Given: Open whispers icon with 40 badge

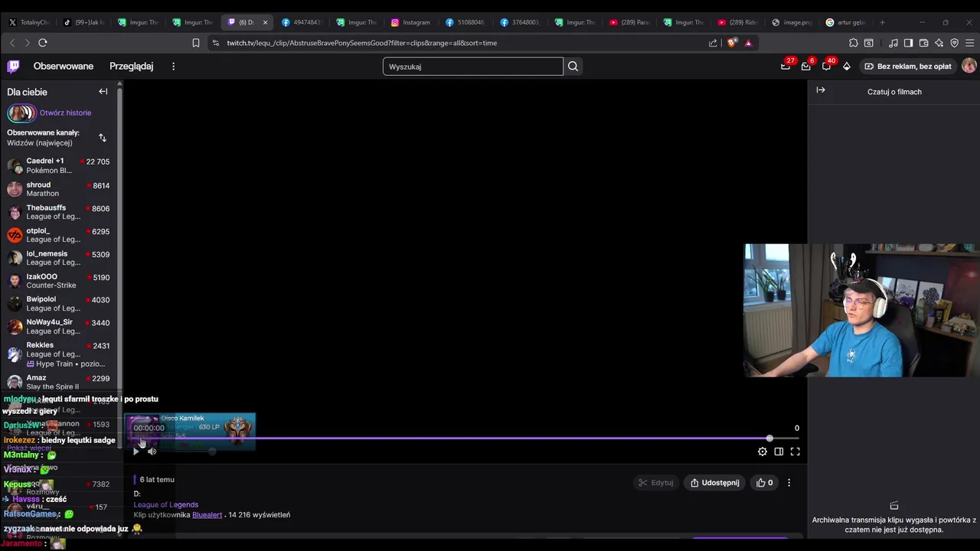Looking at the screenshot, I should pyautogui.click(x=826, y=67).
